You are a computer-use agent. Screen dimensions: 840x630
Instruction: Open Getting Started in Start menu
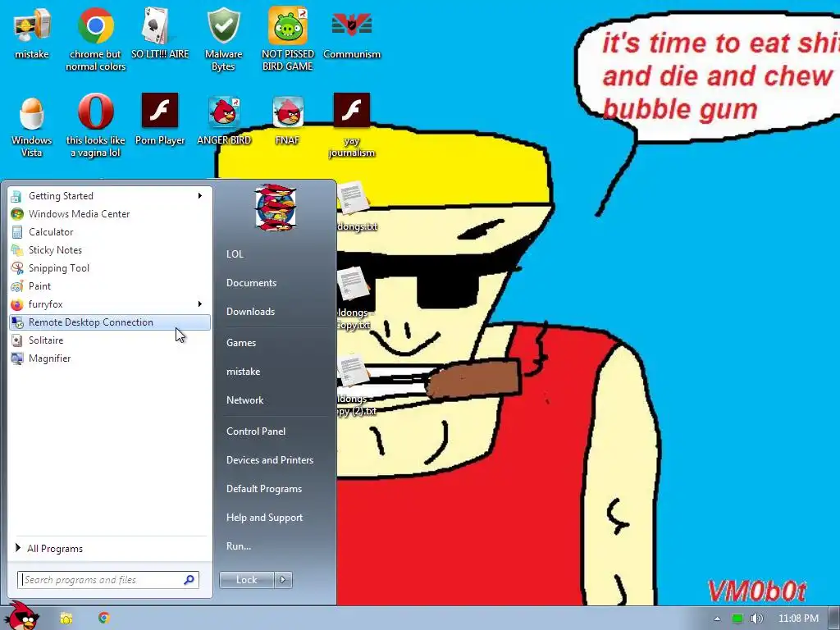pos(110,195)
